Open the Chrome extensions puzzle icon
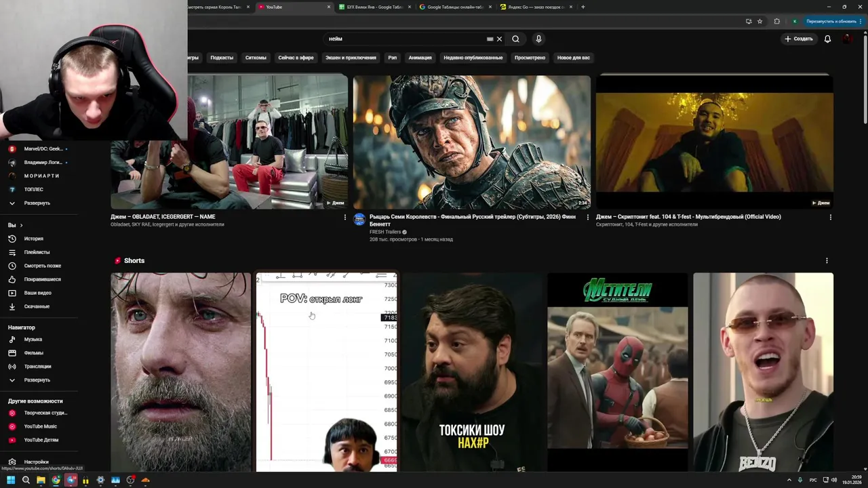 776,21
